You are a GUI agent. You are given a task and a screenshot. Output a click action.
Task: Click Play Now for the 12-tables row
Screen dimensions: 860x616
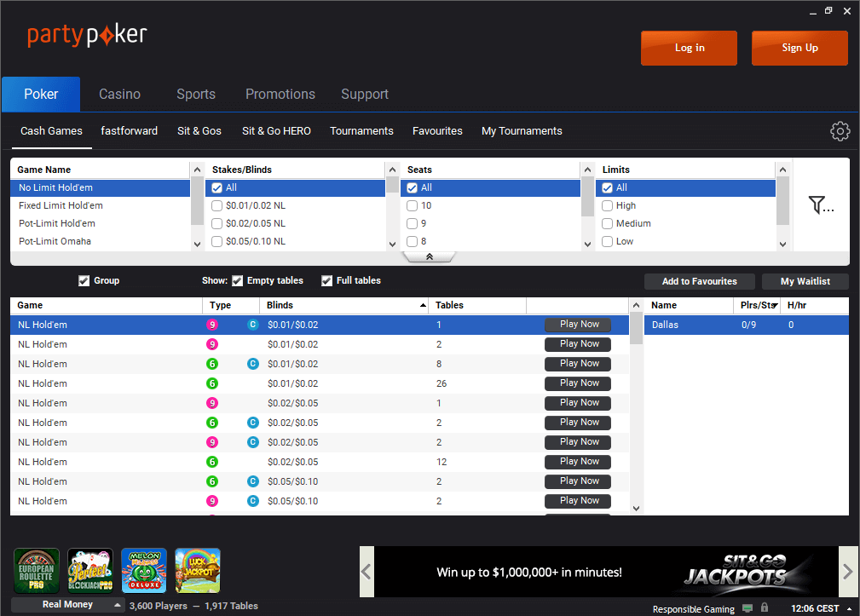(x=578, y=462)
